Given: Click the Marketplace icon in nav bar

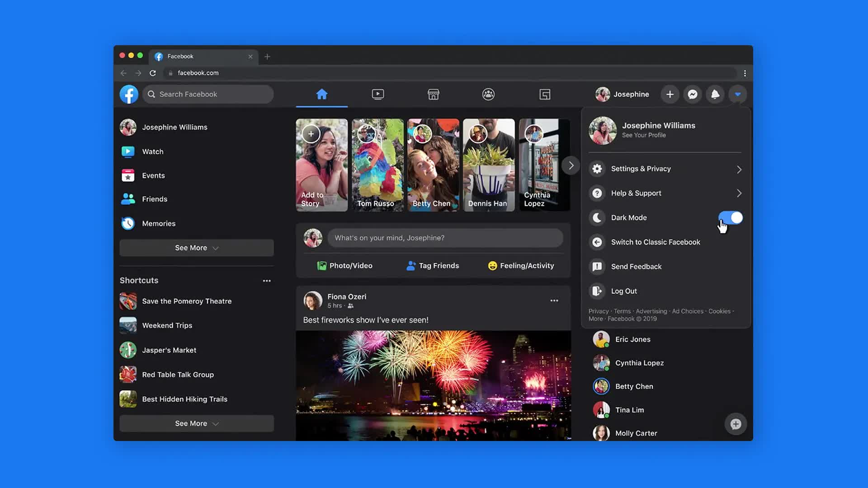Looking at the screenshot, I should [434, 94].
